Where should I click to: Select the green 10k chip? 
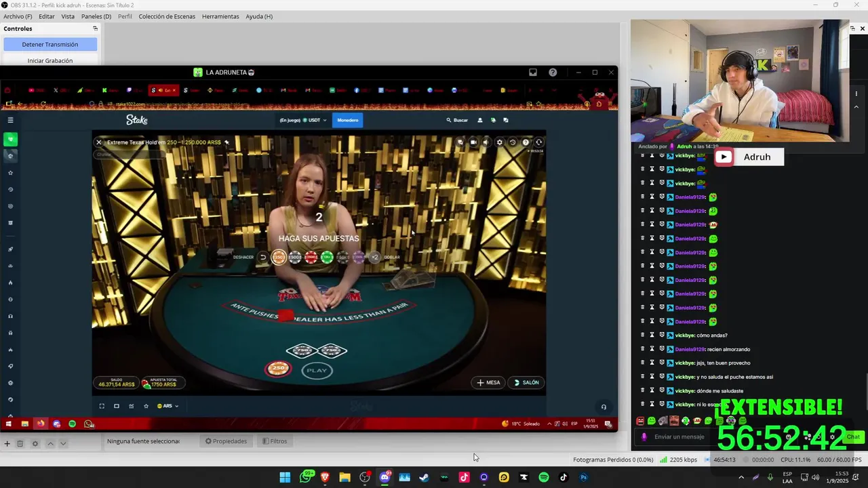pos(327,257)
